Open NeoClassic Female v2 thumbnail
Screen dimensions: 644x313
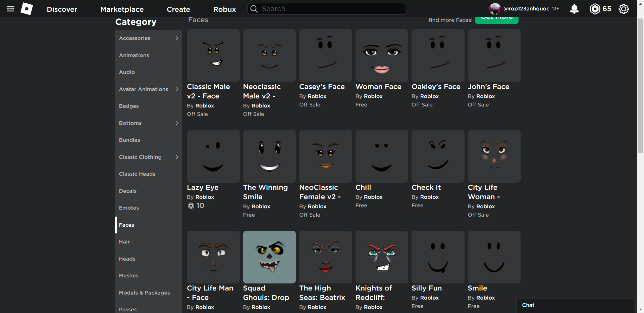[x=326, y=156]
